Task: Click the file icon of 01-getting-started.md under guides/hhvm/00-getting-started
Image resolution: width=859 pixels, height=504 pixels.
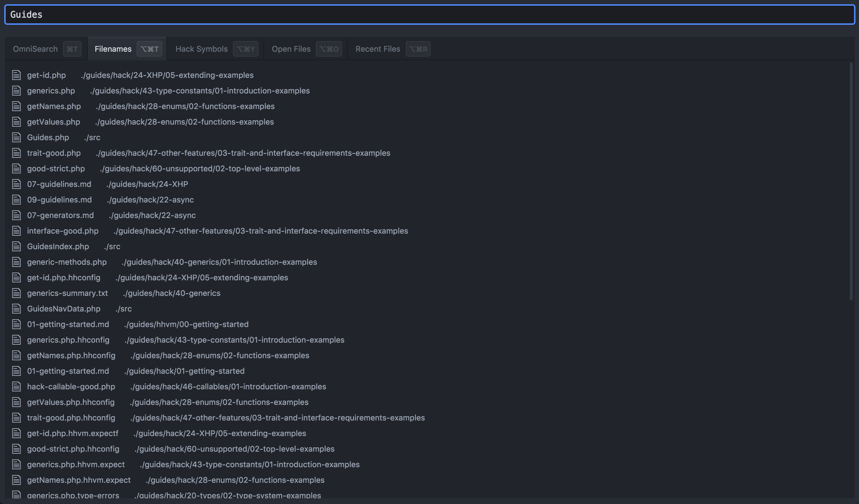Action: pyautogui.click(x=16, y=324)
